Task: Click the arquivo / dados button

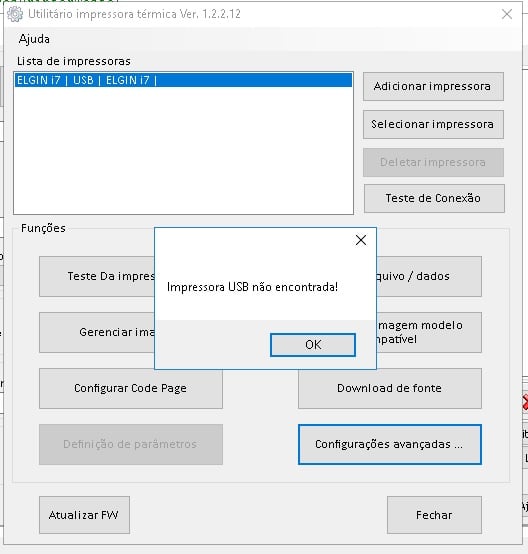Action: [x=429, y=276]
